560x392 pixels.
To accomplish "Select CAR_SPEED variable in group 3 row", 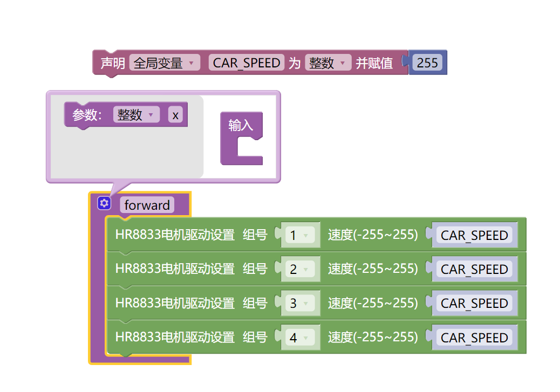I will click(474, 302).
